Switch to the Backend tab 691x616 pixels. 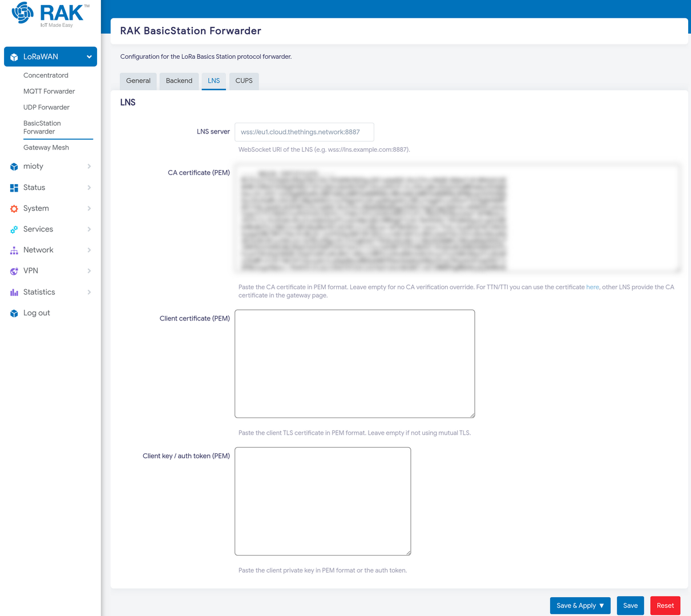pyautogui.click(x=179, y=81)
